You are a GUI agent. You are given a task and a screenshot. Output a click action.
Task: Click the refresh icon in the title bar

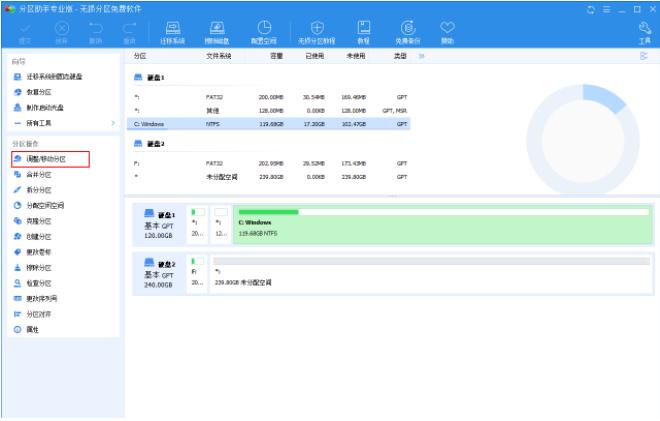[590, 9]
